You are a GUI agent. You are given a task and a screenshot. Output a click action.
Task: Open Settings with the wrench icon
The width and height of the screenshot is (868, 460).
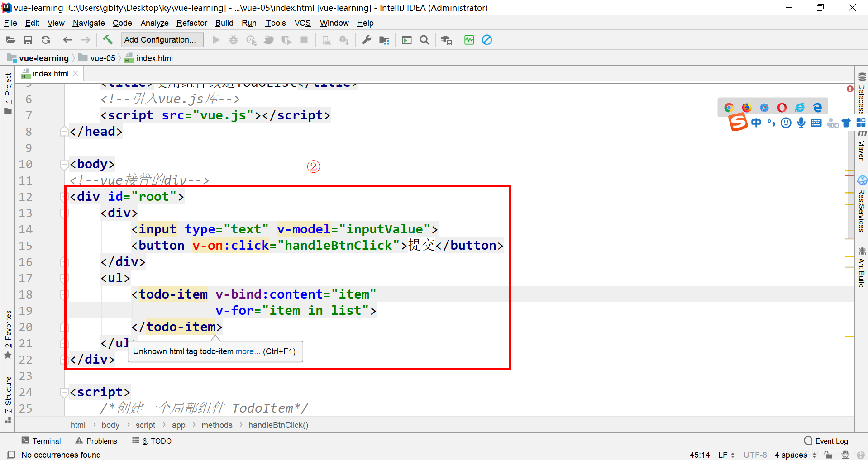tap(367, 40)
